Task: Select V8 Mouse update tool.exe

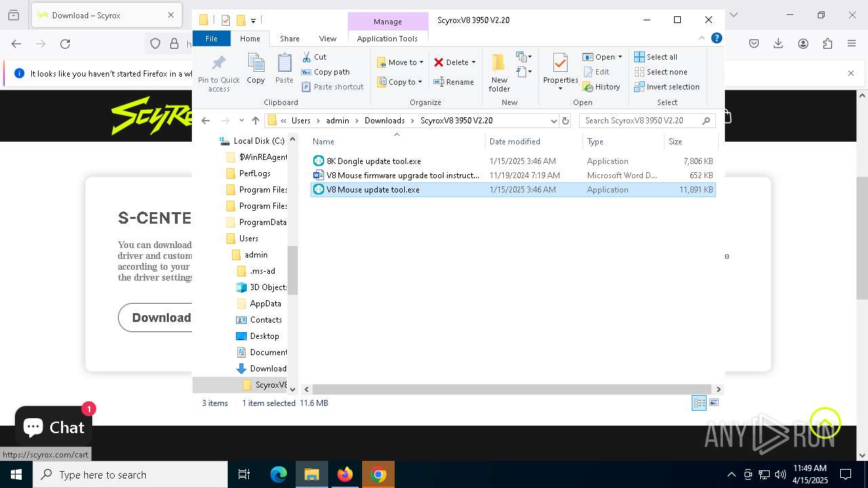Action: [513, 190]
